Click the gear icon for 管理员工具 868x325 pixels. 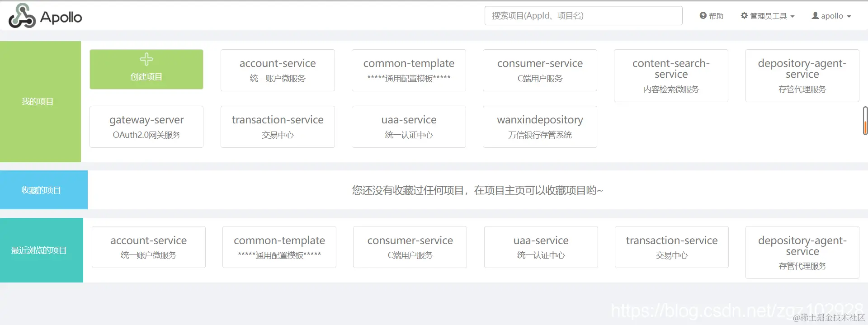click(x=744, y=16)
